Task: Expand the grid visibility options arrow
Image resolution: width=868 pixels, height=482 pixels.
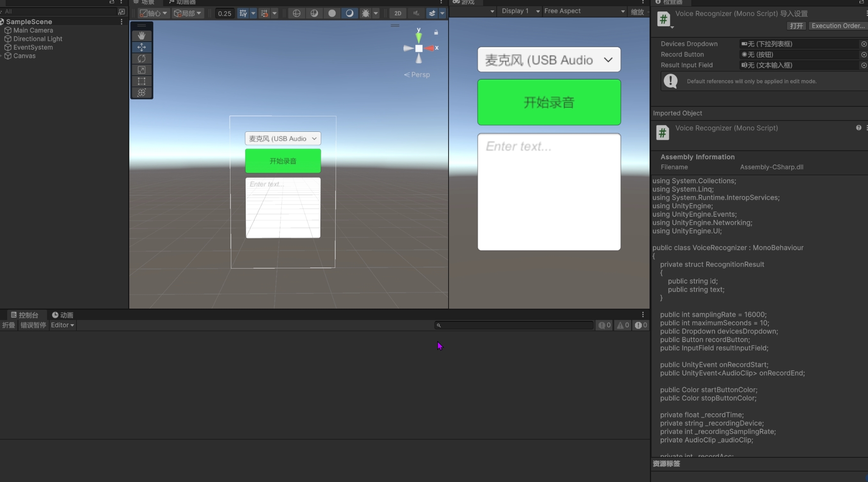Action: [x=253, y=13]
